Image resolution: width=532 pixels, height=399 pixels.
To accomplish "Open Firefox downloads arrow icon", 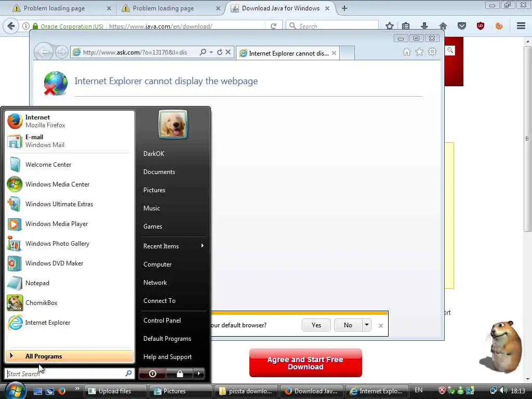I will [424, 26].
